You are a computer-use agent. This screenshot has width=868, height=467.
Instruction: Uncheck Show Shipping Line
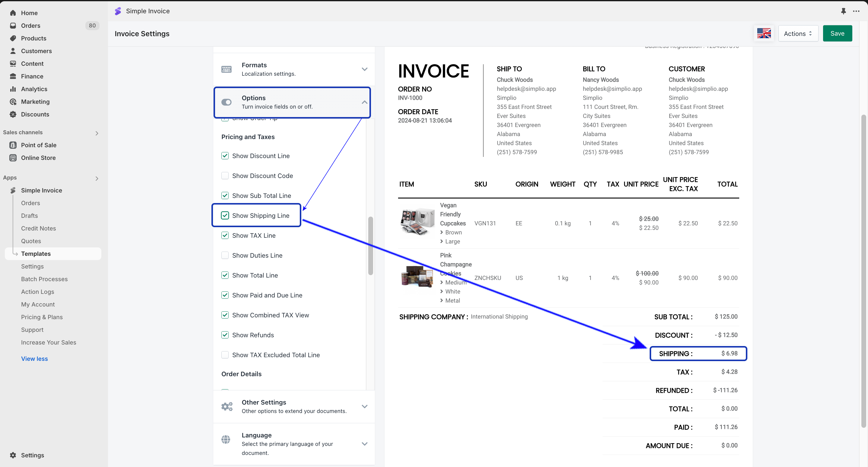click(x=225, y=215)
